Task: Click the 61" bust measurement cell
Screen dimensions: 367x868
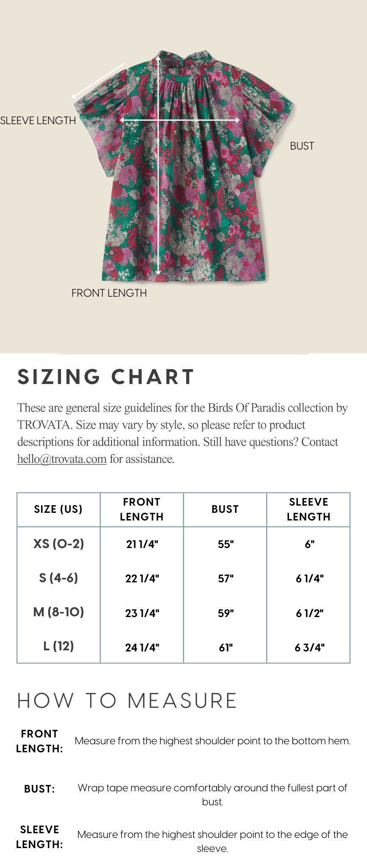Action: point(226,648)
